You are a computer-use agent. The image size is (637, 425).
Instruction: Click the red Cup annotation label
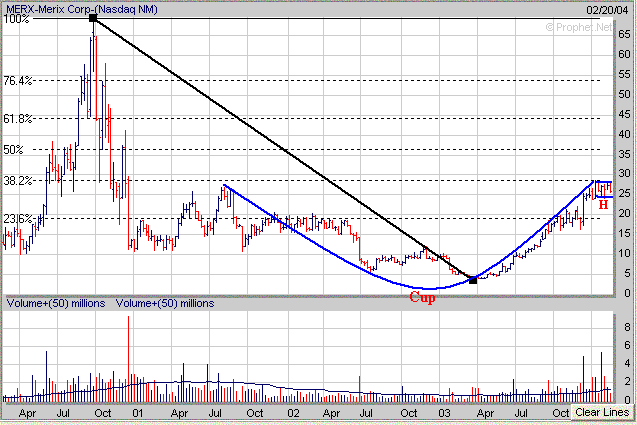point(422,297)
